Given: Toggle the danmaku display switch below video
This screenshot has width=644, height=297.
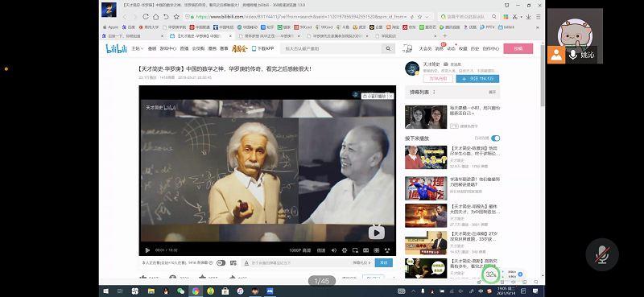Looking at the screenshot, I should (x=221, y=263).
